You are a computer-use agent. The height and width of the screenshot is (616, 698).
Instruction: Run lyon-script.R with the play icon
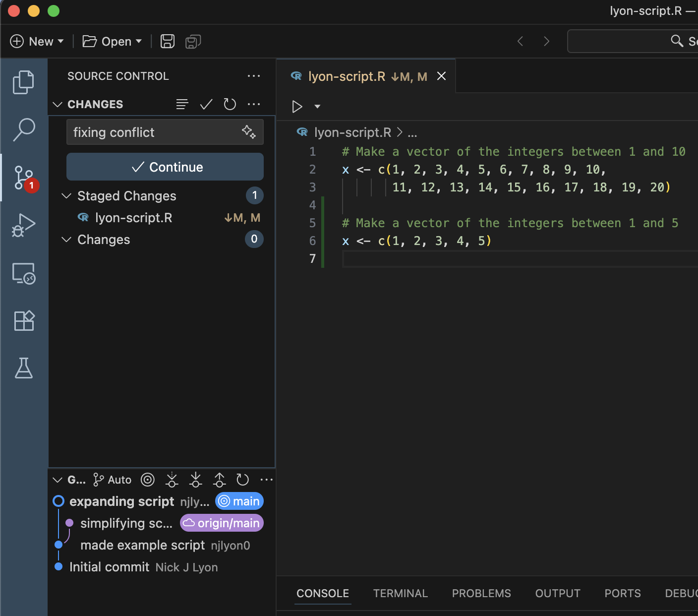297,106
